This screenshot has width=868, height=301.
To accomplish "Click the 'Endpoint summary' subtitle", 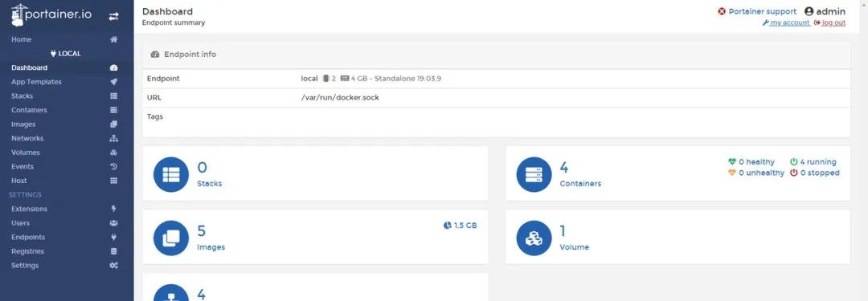I will point(174,22).
